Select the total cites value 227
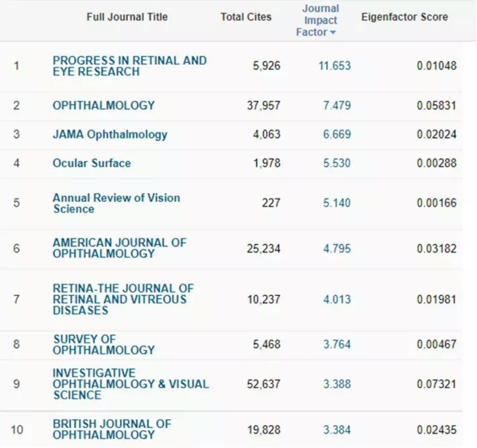Screen dimensions: 477x448 [x=272, y=203]
